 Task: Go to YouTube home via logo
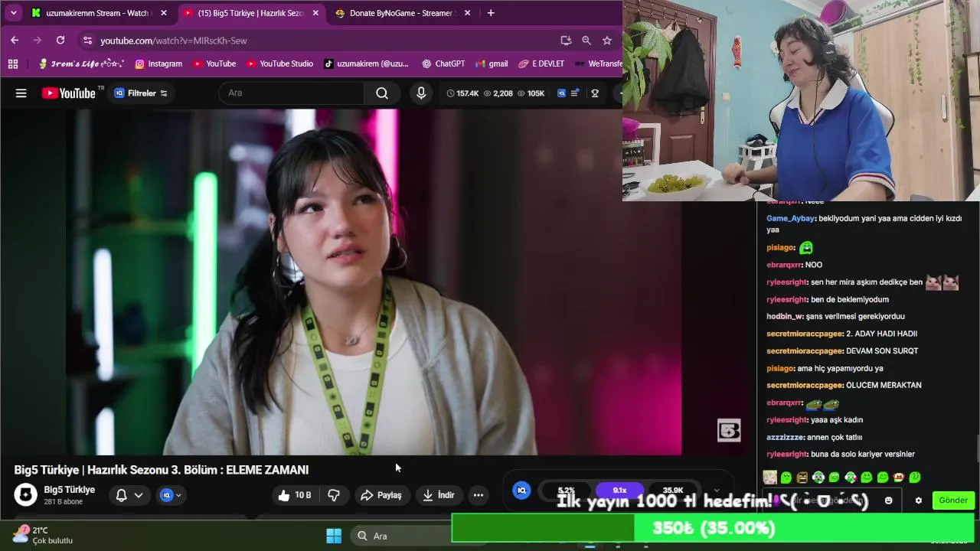click(x=70, y=93)
